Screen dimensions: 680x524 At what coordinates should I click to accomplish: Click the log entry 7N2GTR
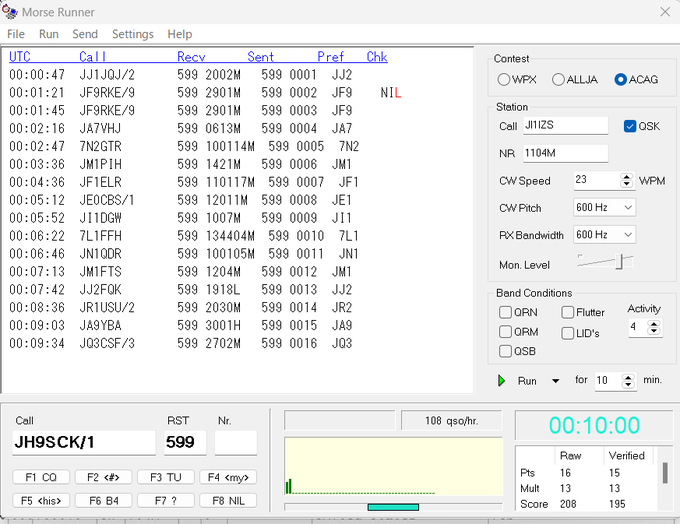coord(101,146)
